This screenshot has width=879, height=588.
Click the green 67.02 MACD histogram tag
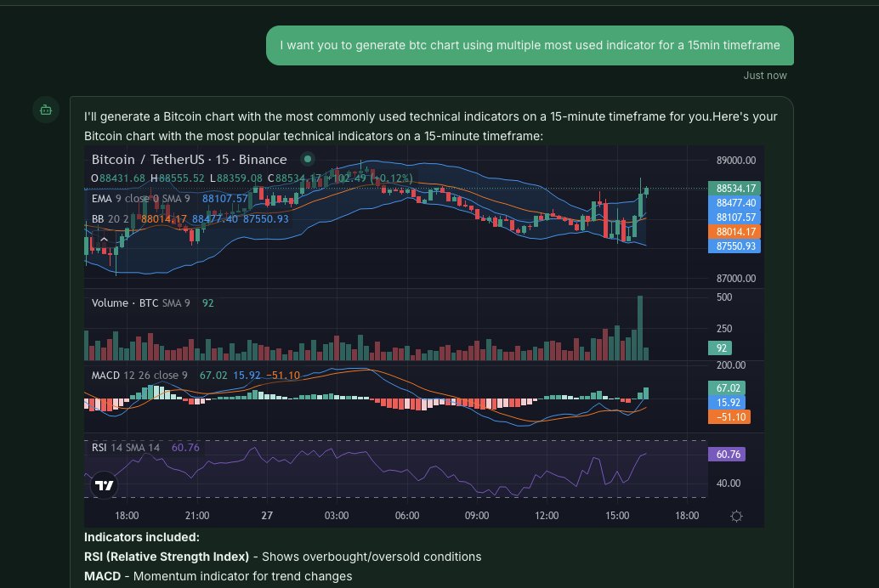727,387
